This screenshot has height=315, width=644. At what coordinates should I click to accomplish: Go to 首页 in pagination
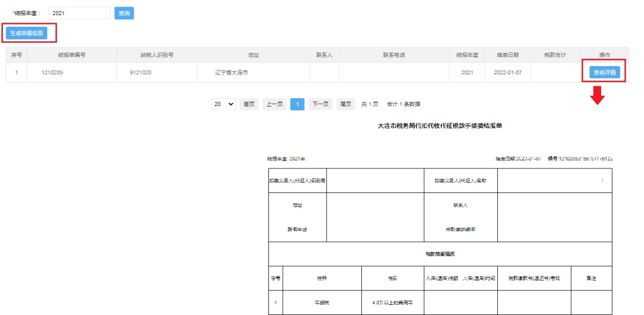point(249,104)
